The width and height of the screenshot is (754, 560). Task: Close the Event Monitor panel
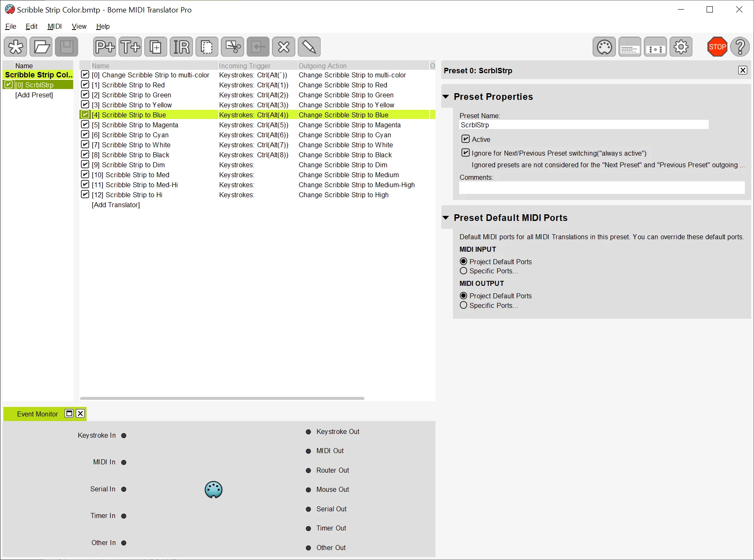pos(80,414)
